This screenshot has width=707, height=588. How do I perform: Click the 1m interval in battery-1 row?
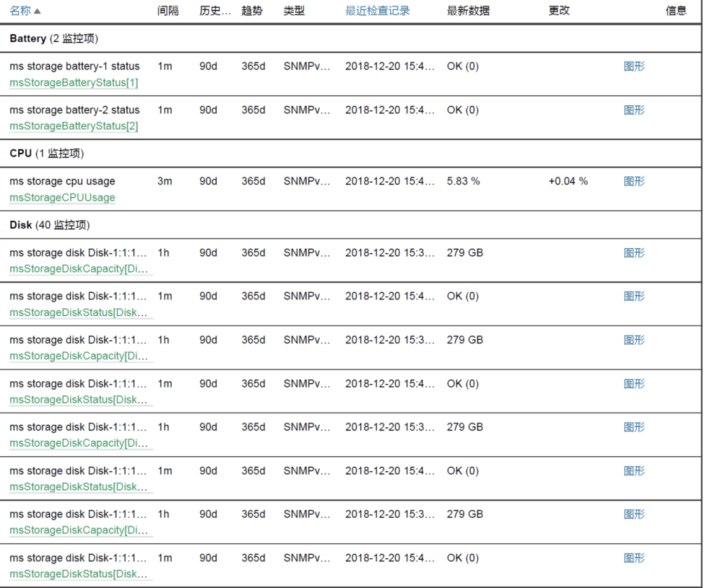click(x=165, y=67)
